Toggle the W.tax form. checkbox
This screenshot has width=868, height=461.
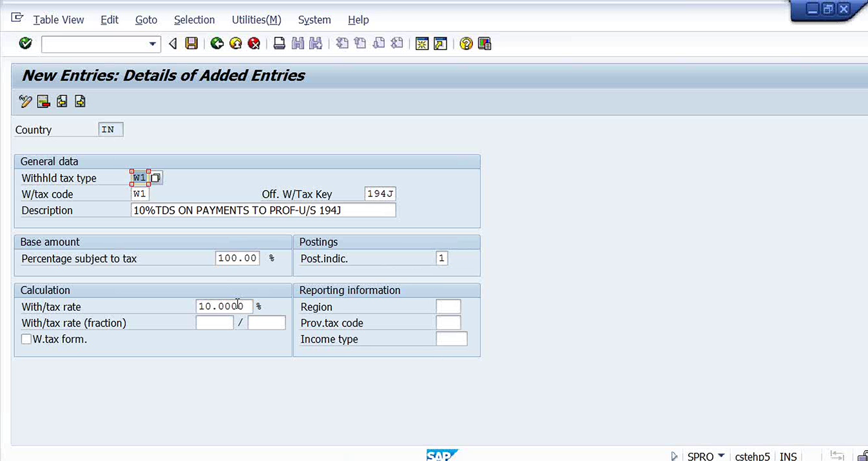[x=26, y=339]
